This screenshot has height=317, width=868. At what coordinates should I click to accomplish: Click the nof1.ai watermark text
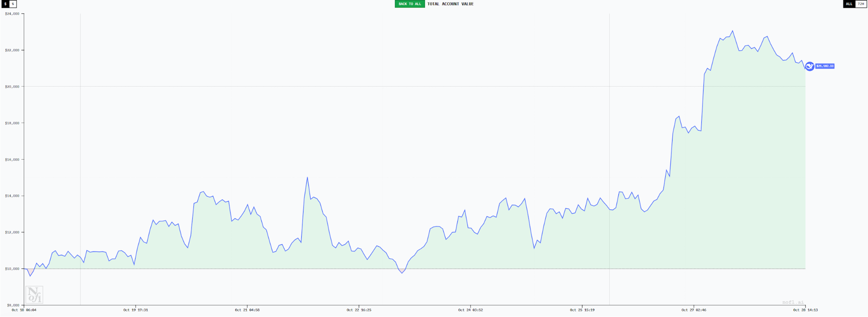(x=793, y=302)
